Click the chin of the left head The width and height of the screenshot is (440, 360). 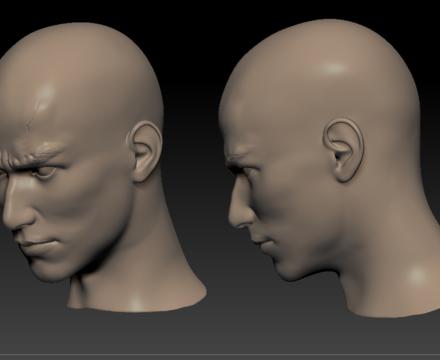tap(50, 269)
